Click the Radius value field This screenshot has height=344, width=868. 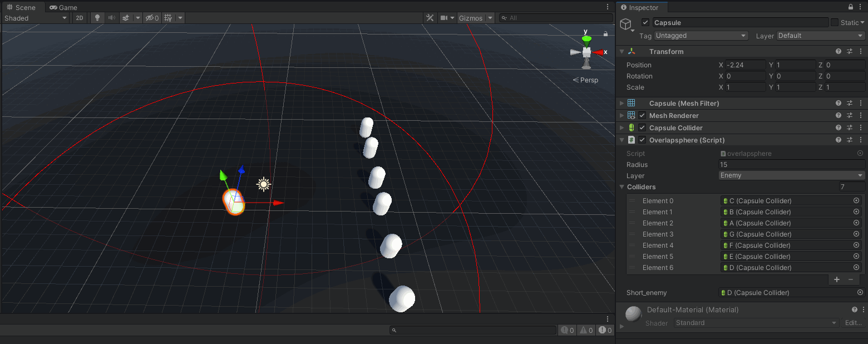[792, 164]
